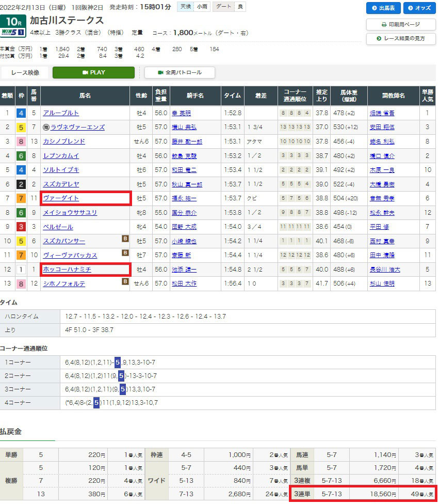Click the pink frame 8 badge for カシノブレンド

(21, 141)
